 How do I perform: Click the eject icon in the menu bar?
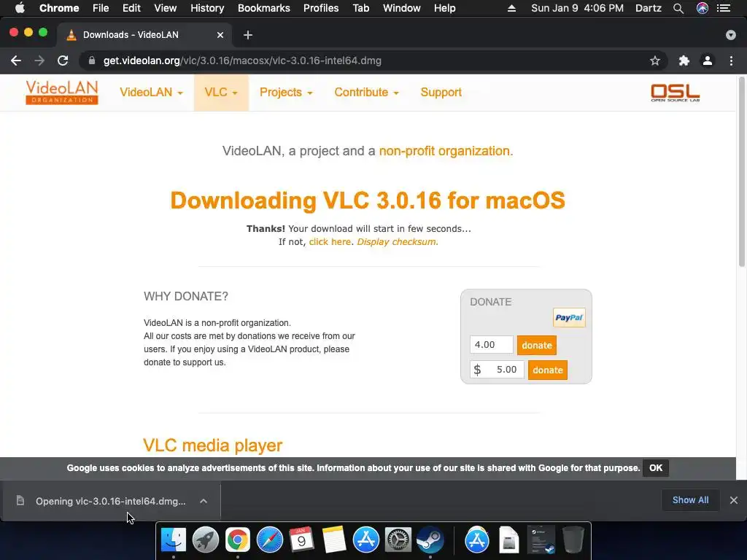(x=511, y=8)
